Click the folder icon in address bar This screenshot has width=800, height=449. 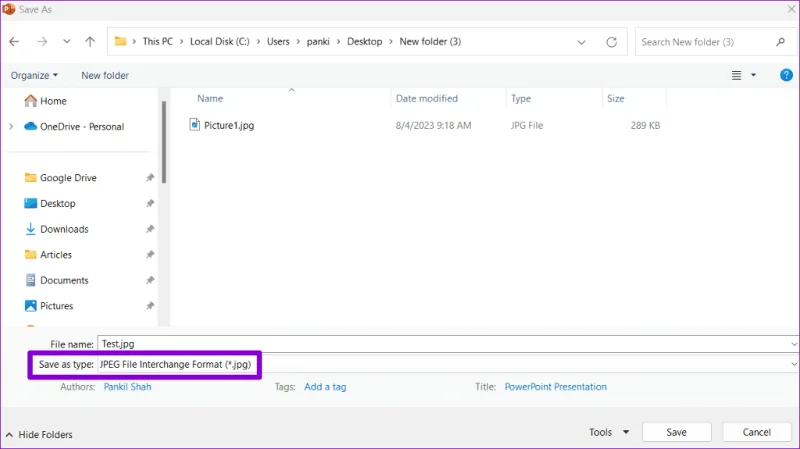120,41
